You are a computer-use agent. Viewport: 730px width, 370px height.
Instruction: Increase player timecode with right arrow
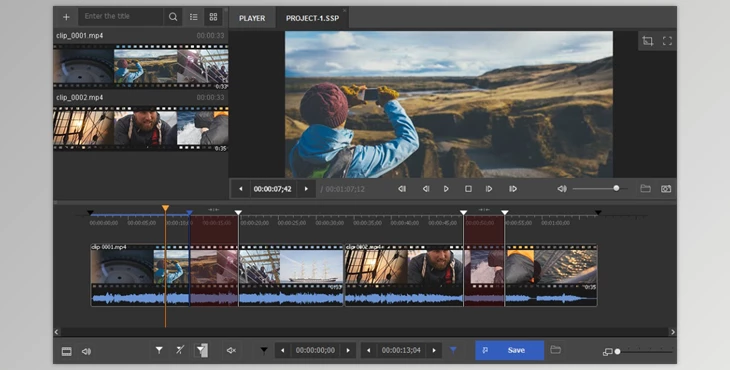[x=306, y=189]
